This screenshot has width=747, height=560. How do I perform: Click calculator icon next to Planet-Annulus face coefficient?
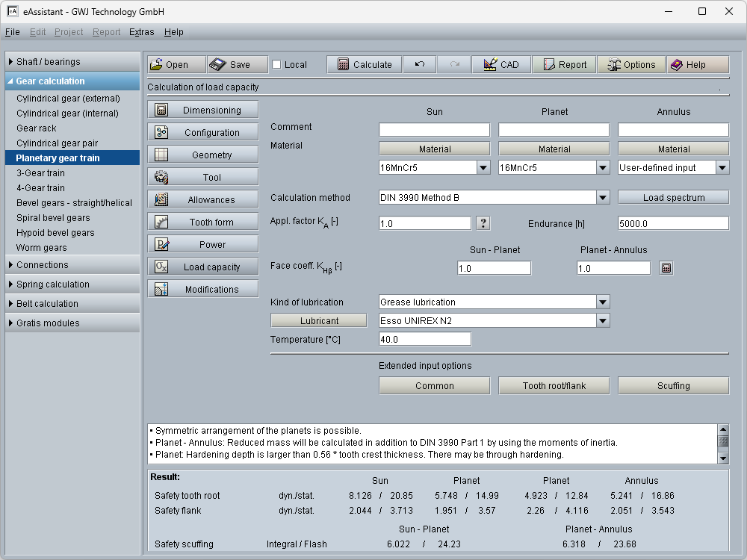pos(666,268)
